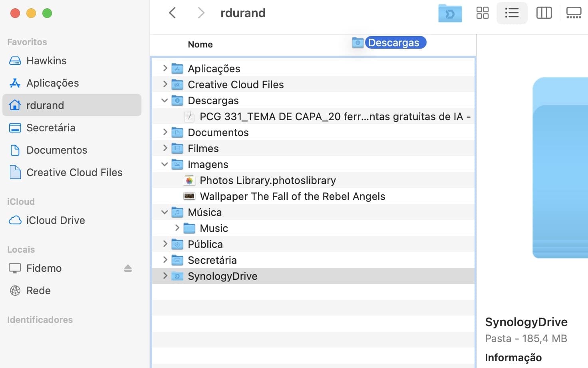Click the Photos Library icon
The height and width of the screenshot is (368, 588).
(189, 180)
